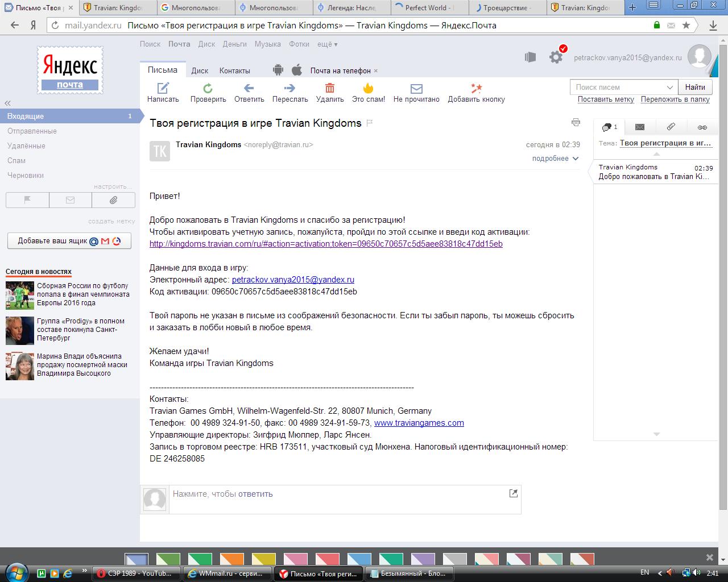Click the Yandex Я browser button

34,25
